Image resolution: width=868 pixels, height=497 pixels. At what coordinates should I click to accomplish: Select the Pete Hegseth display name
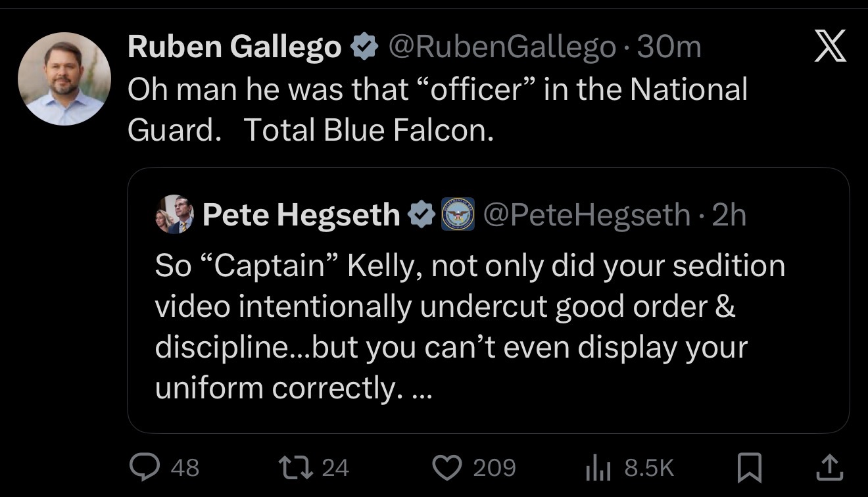click(x=301, y=214)
